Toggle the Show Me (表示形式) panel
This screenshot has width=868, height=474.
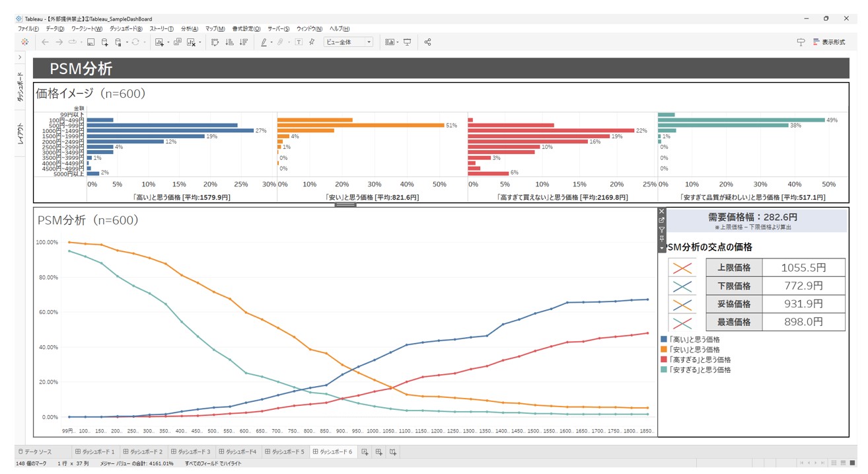pyautogui.click(x=828, y=42)
